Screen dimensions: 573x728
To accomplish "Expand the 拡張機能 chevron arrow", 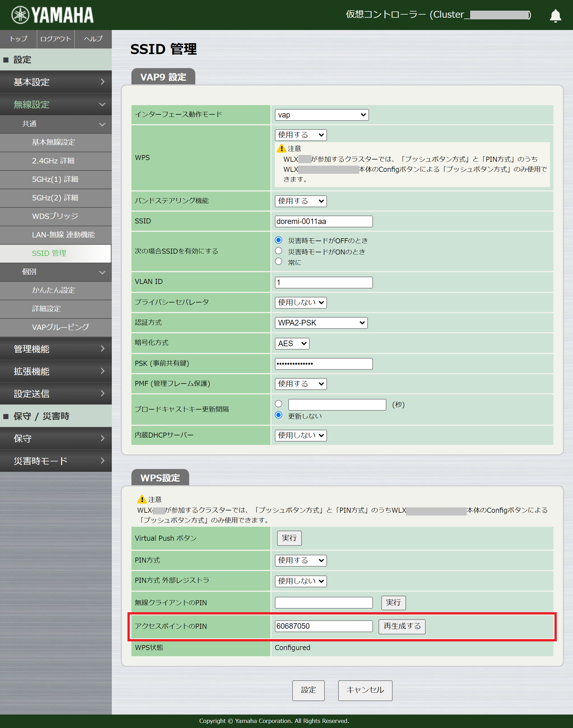I will [102, 371].
